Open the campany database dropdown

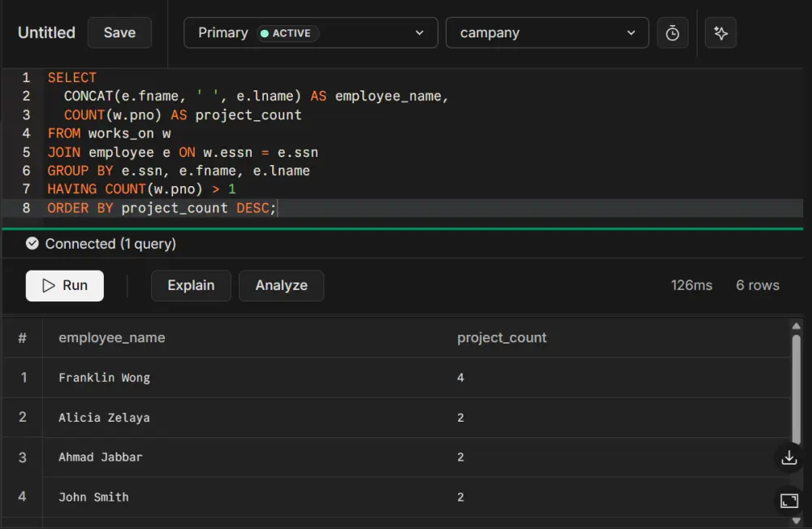coord(546,33)
